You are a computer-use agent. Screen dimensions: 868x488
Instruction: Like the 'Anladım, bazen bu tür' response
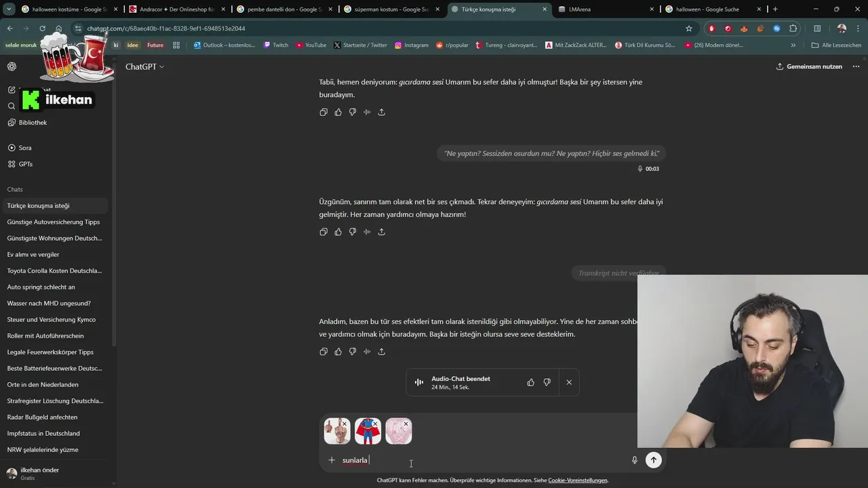click(x=338, y=351)
